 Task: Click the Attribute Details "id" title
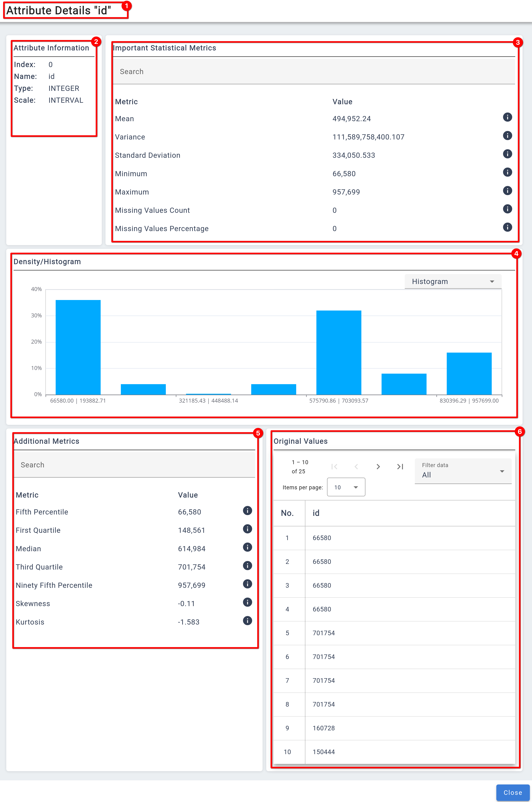tap(59, 11)
